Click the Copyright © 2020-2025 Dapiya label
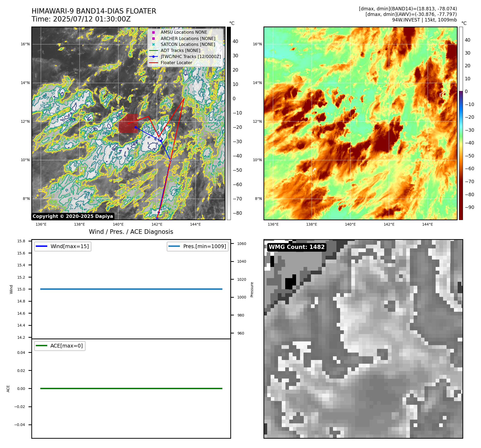The image size is (481, 448). tap(73, 216)
